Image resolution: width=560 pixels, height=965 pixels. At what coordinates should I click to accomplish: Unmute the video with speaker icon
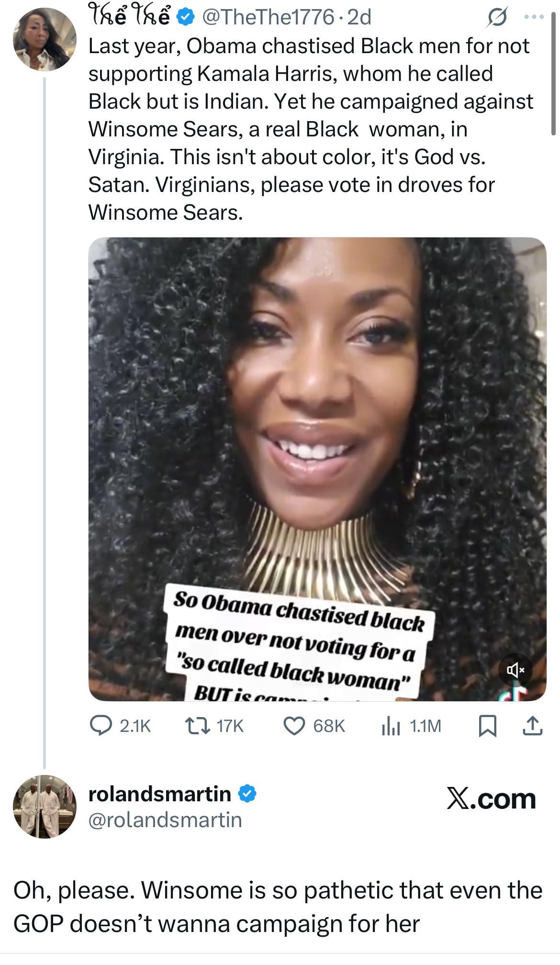tap(515, 670)
